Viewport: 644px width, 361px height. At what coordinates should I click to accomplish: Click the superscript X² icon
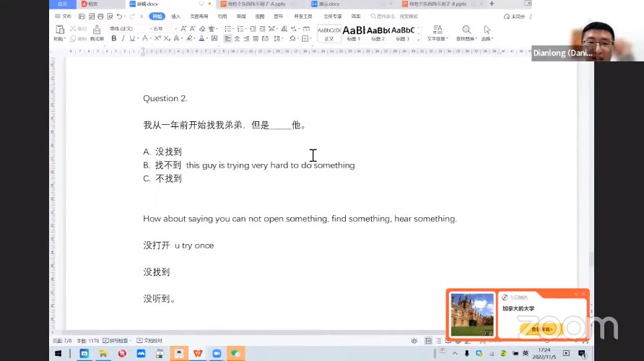click(157, 38)
